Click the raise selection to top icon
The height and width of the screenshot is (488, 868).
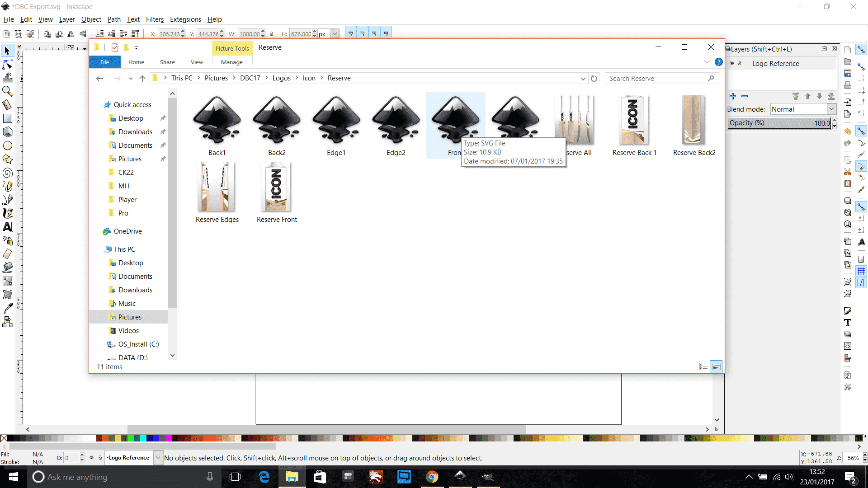click(x=135, y=34)
